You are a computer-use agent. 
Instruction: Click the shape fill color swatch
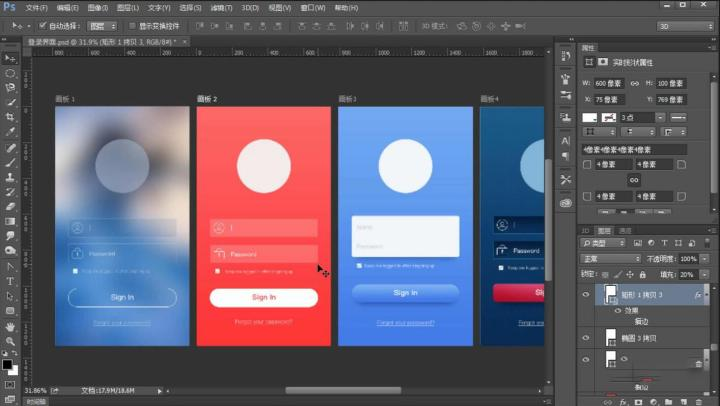pyautogui.click(x=590, y=118)
